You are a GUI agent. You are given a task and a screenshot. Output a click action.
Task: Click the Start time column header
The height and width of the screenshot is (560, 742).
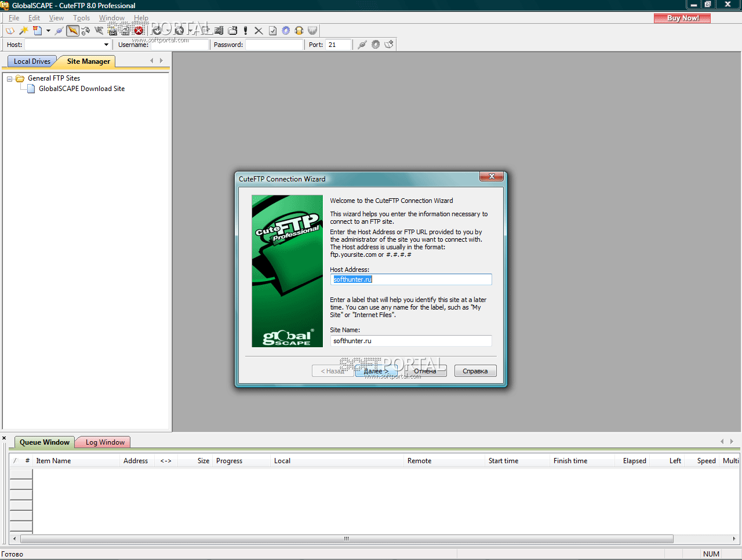[518, 461]
